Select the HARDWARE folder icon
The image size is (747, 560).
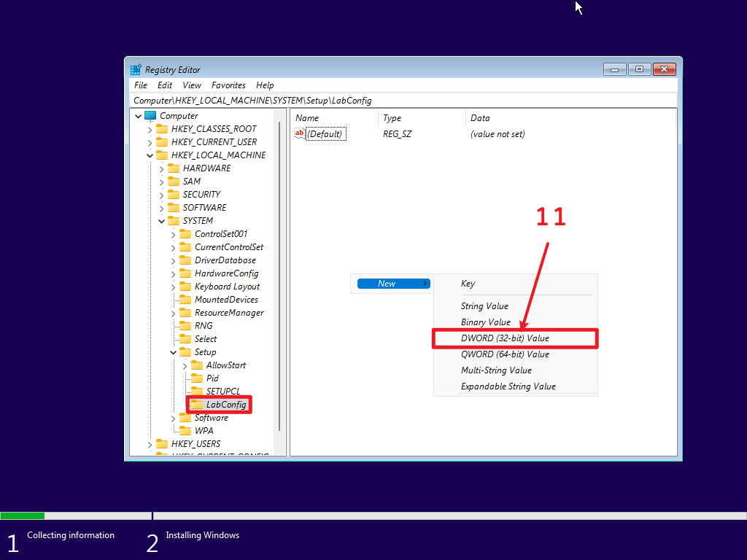coord(174,168)
